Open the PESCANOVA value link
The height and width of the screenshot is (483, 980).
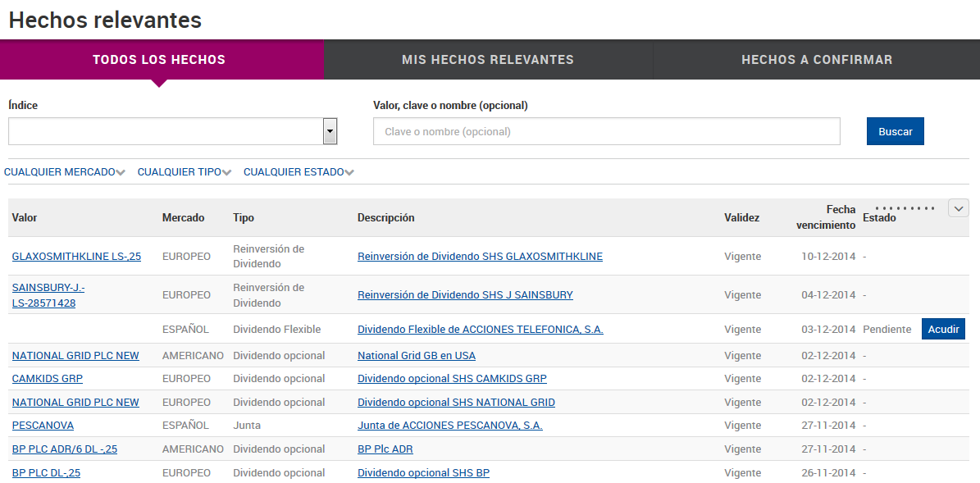pyautogui.click(x=43, y=426)
